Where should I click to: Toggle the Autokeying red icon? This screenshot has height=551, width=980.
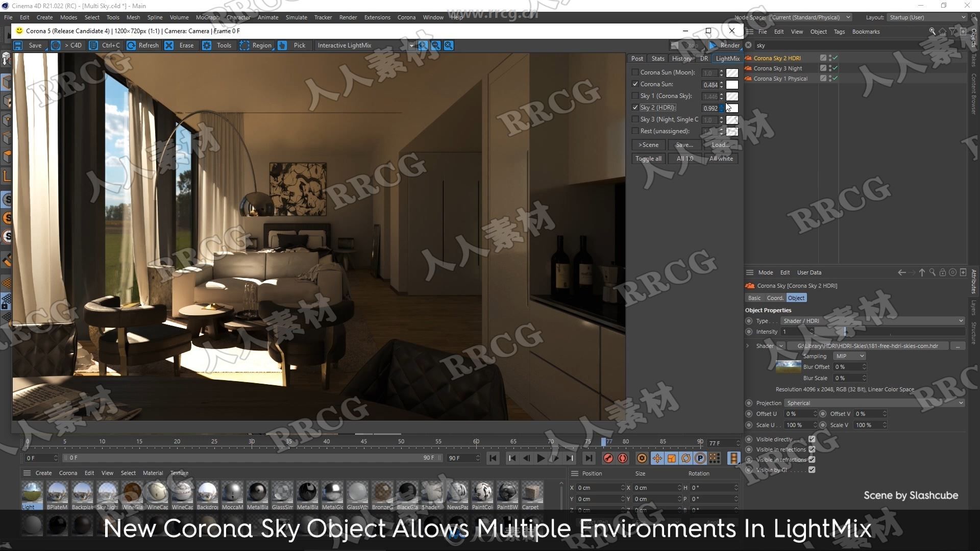[623, 458]
